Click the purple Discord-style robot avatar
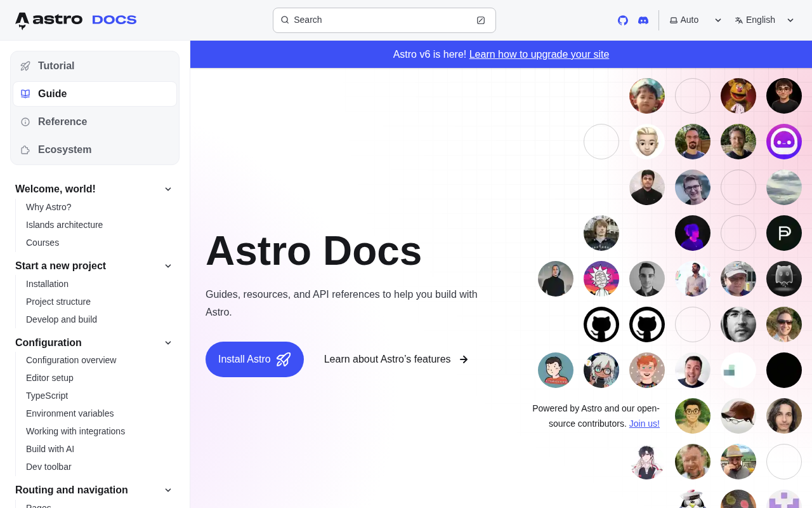This screenshot has height=508, width=812. click(x=784, y=142)
